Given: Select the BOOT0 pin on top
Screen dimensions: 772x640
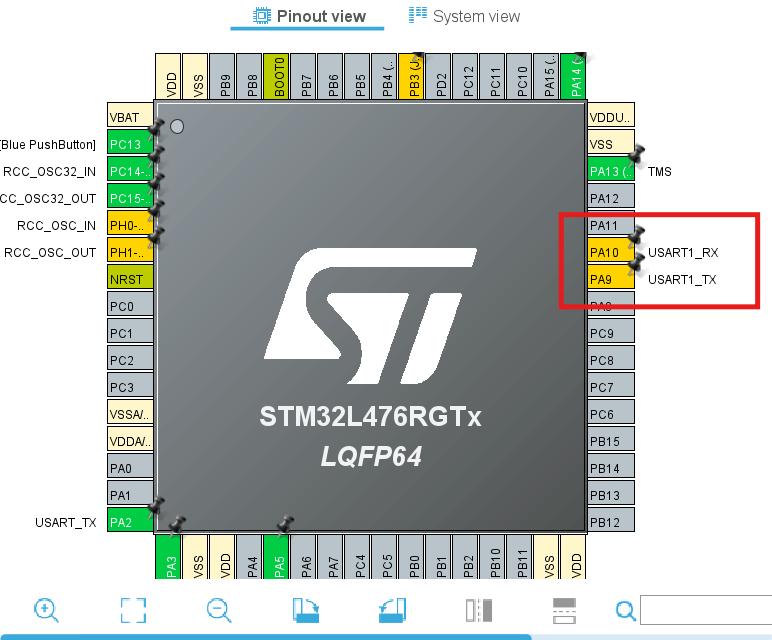Looking at the screenshot, I should coord(276,76).
